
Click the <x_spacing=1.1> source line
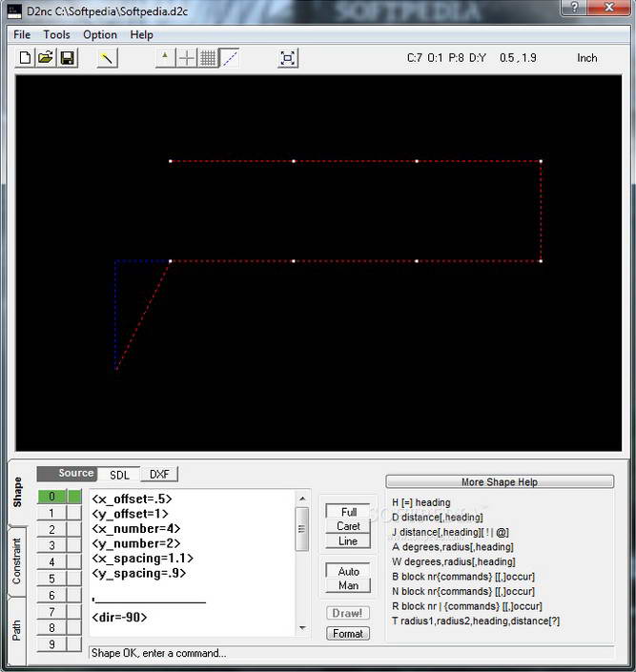142,559
